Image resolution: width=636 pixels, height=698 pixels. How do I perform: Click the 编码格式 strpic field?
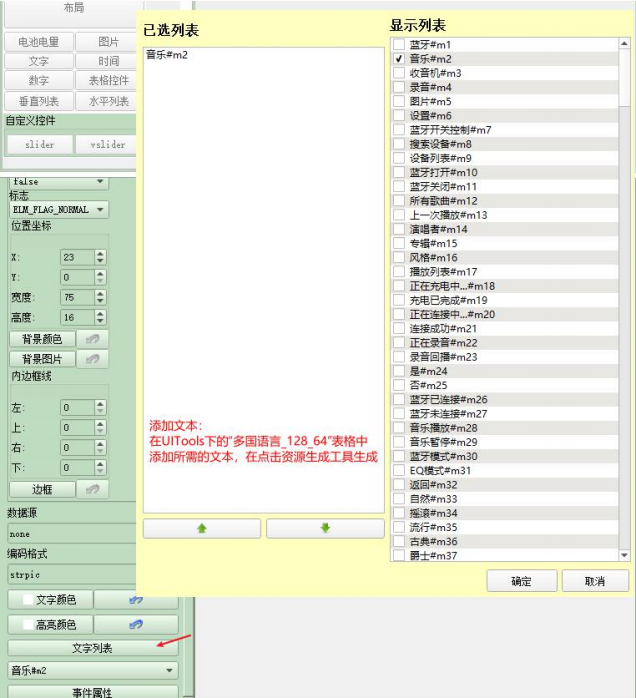72,575
